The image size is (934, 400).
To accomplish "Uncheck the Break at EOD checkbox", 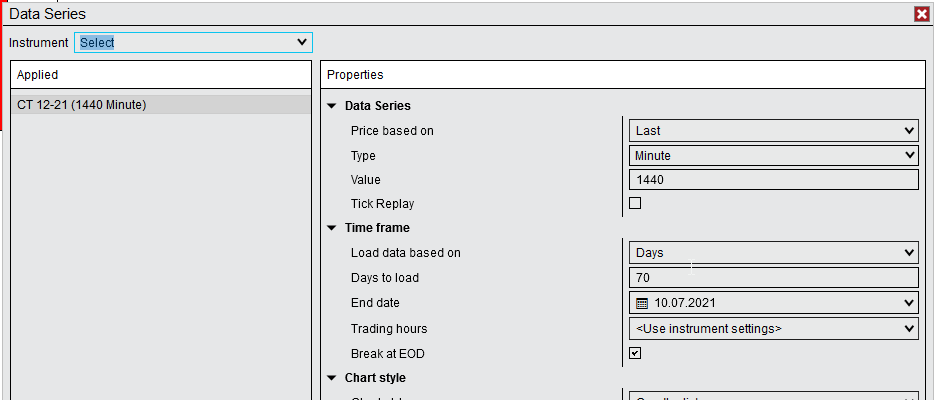I will pos(635,352).
